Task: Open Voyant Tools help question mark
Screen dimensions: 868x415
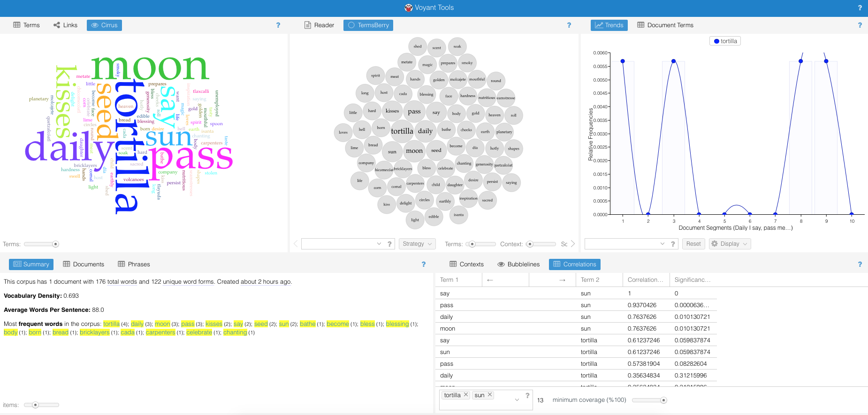Action: 860,8
